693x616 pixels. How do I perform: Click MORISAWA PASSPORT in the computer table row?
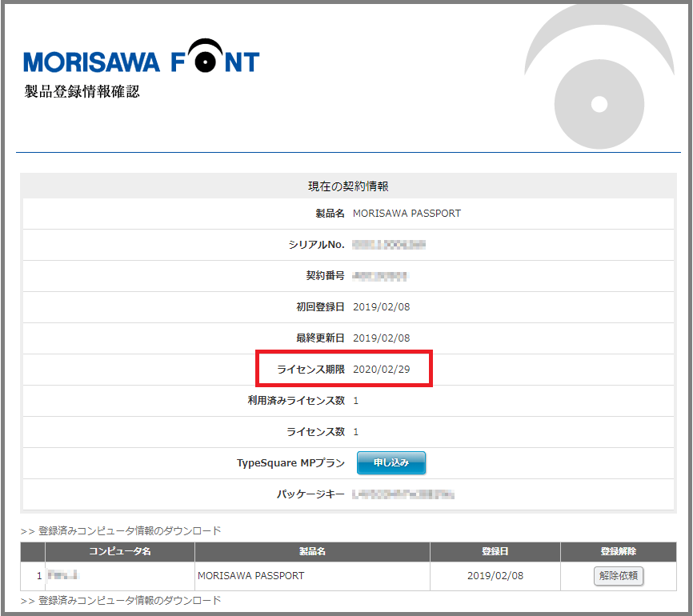pos(251,576)
